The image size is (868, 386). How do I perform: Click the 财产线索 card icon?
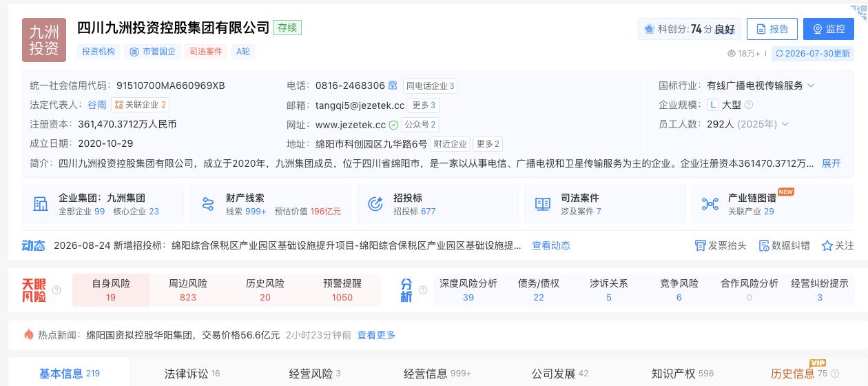(208, 204)
